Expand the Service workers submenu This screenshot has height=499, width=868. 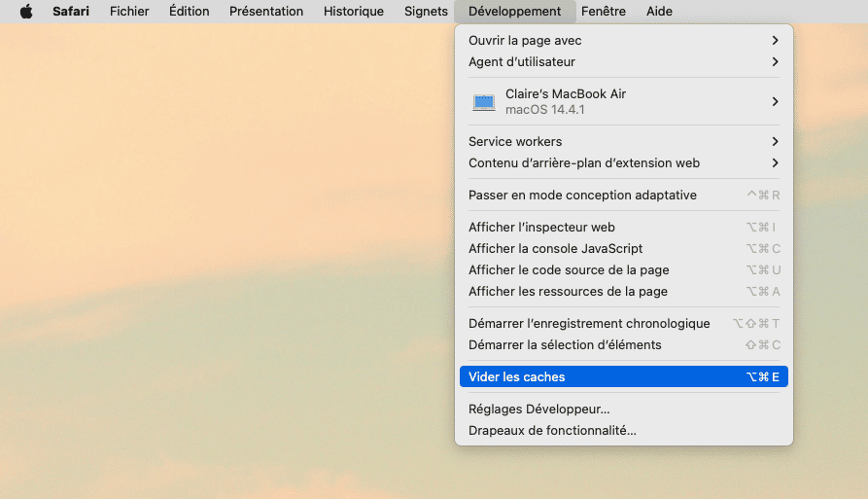tap(624, 142)
